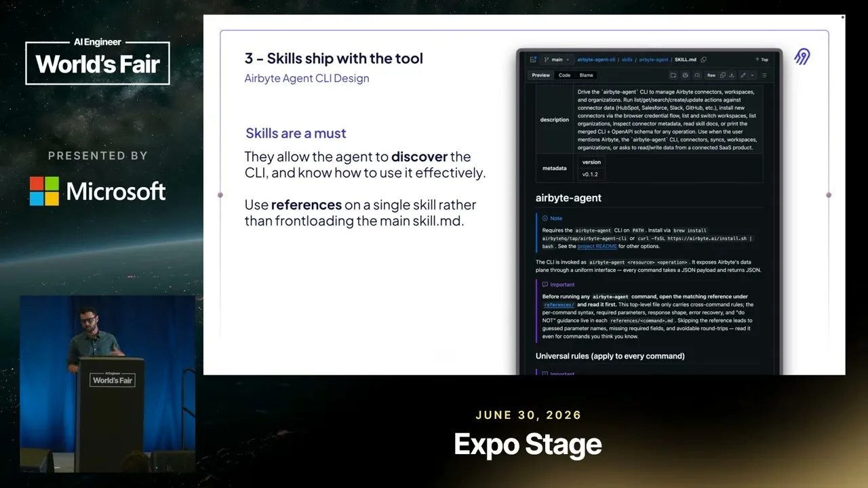Edit file with the pencil icon
The height and width of the screenshot is (488, 868).
743,75
